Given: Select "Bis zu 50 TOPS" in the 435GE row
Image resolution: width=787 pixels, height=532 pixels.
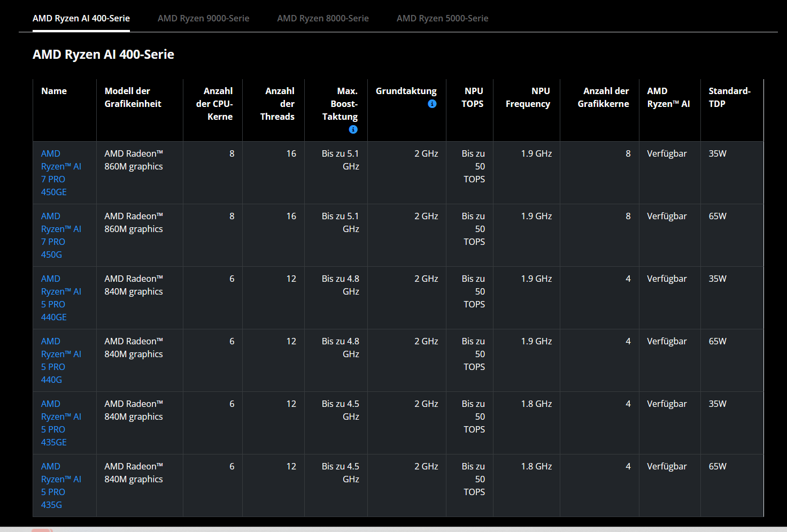Looking at the screenshot, I should 474,417.
